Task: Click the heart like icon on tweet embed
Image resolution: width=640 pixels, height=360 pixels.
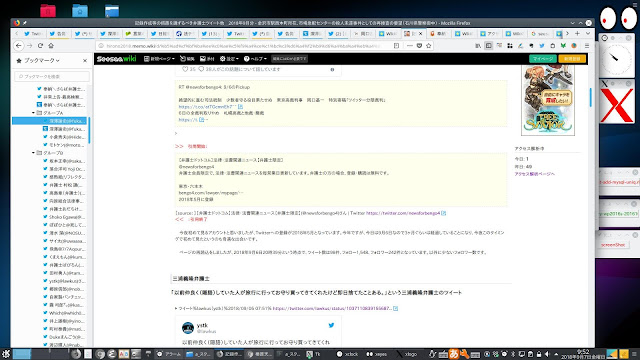Action: click(x=185, y=69)
